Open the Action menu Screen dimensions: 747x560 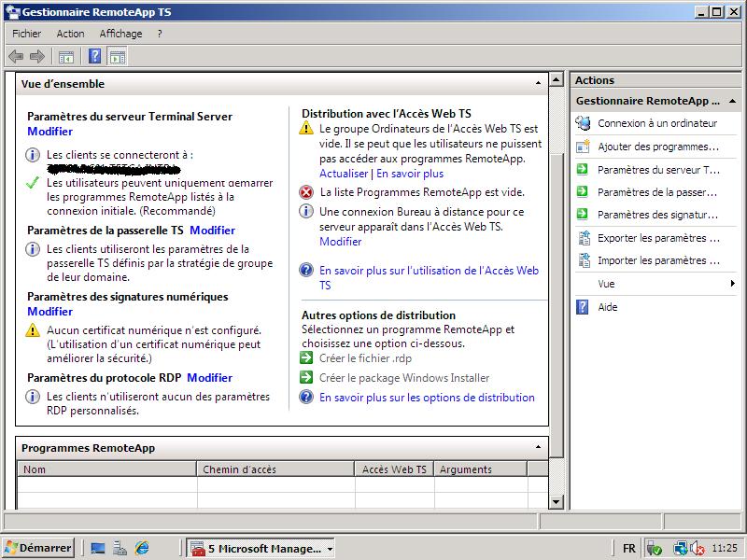[71, 34]
